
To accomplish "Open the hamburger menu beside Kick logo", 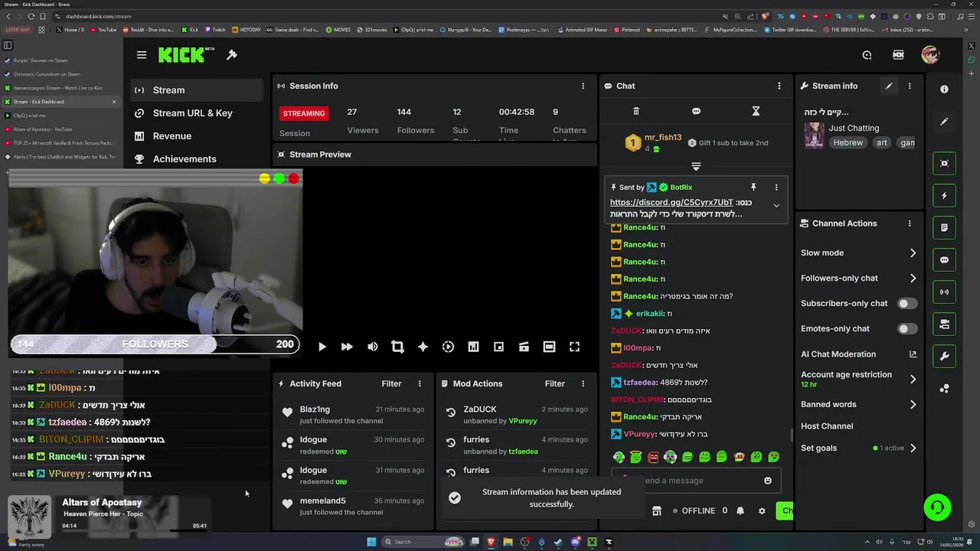I will (142, 54).
